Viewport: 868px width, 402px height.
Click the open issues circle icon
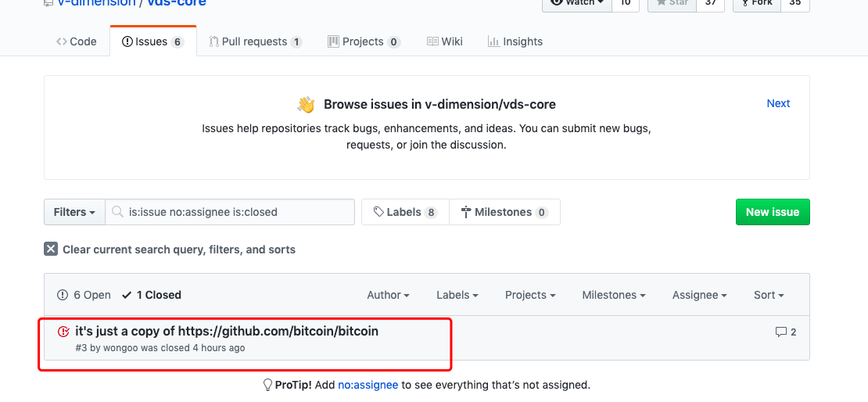63,295
